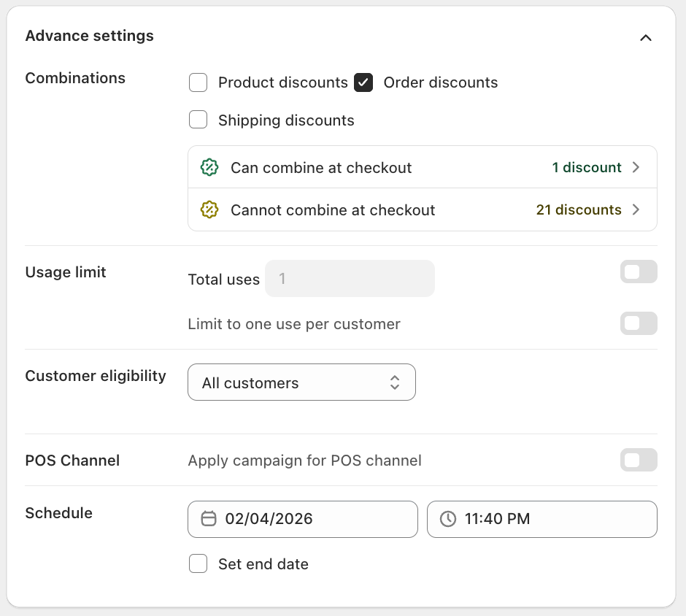Click the Total uses label

224,280
